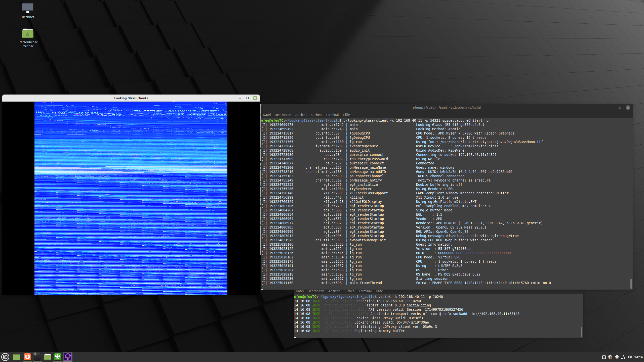Open Suchen menu in the lgproxy sink terminal
644x362 pixels.
(x=349, y=291)
